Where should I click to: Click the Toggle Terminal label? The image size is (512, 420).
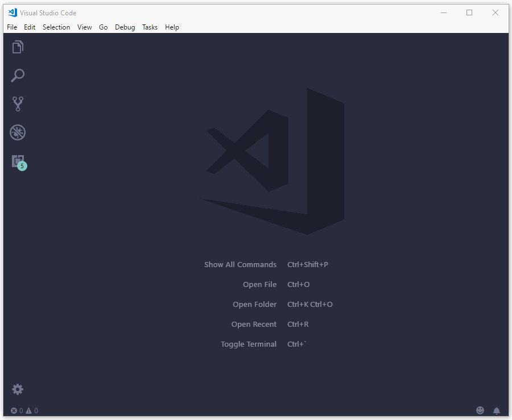pos(249,344)
